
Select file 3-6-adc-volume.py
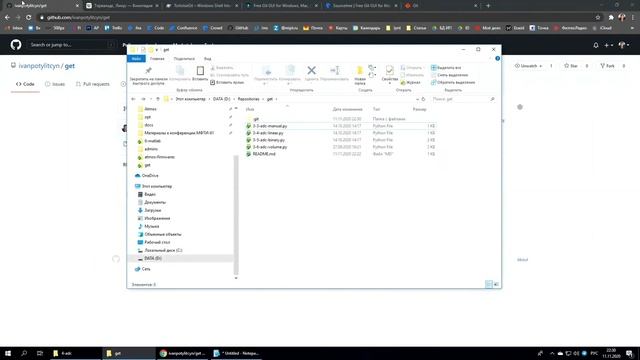(x=270, y=147)
